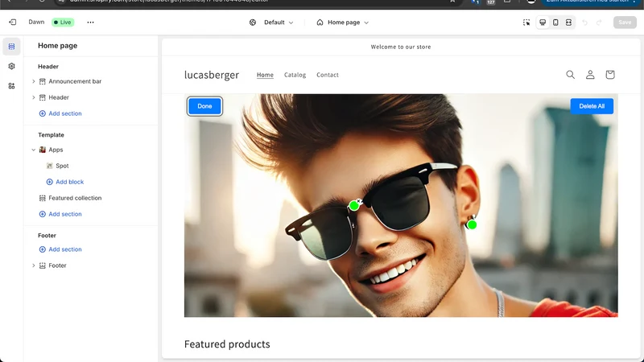
Task: Open the App embeds sidebar icon
Action: coord(11,86)
